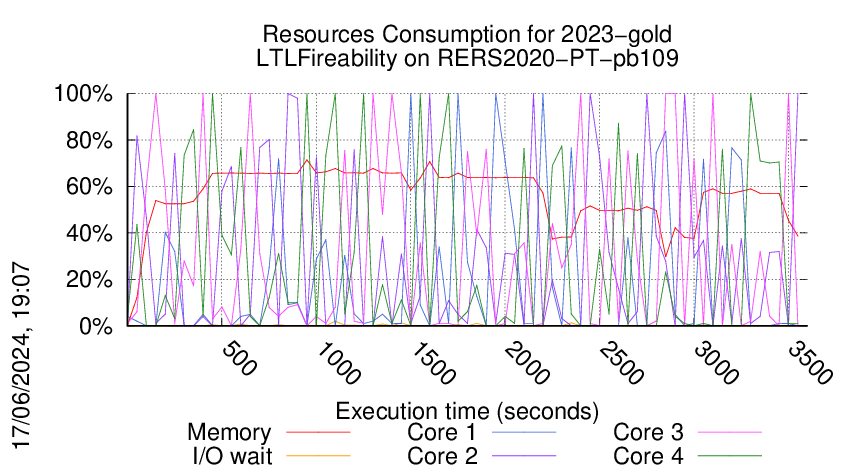This screenshot has height=475, width=850.
Task: Click the 100% y-axis label
Action: click(83, 93)
